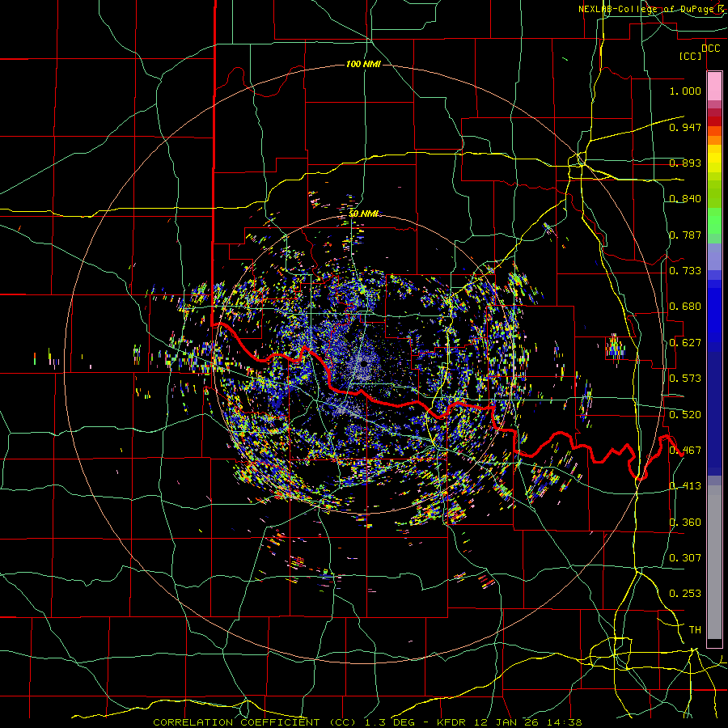
Task: Click the CORRELATION COEFFICIENT caption text
Action: [x=236, y=722]
